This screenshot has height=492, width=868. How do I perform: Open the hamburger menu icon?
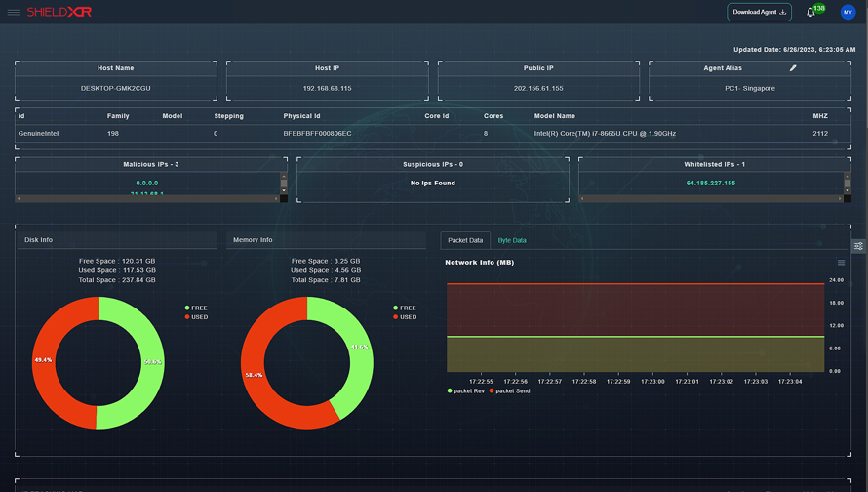tap(14, 12)
